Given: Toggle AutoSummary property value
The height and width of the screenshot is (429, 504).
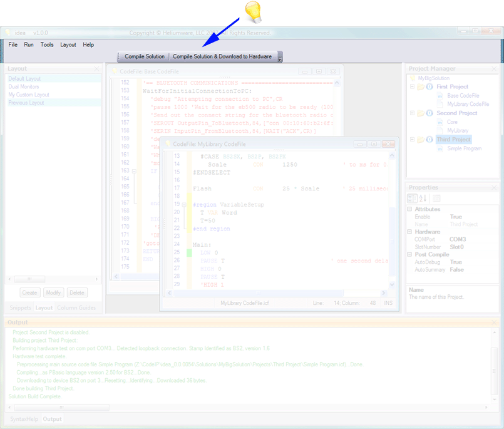Looking at the screenshot, I should tap(456, 270).
